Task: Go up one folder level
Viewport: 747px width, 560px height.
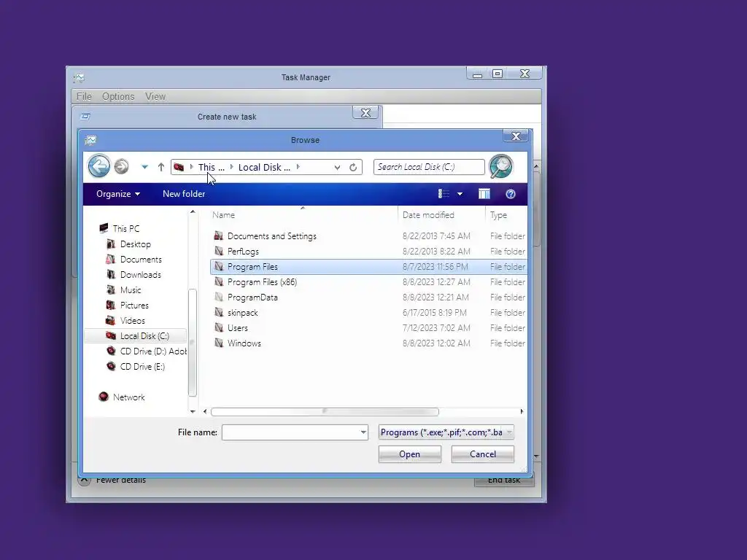Action: (x=161, y=167)
